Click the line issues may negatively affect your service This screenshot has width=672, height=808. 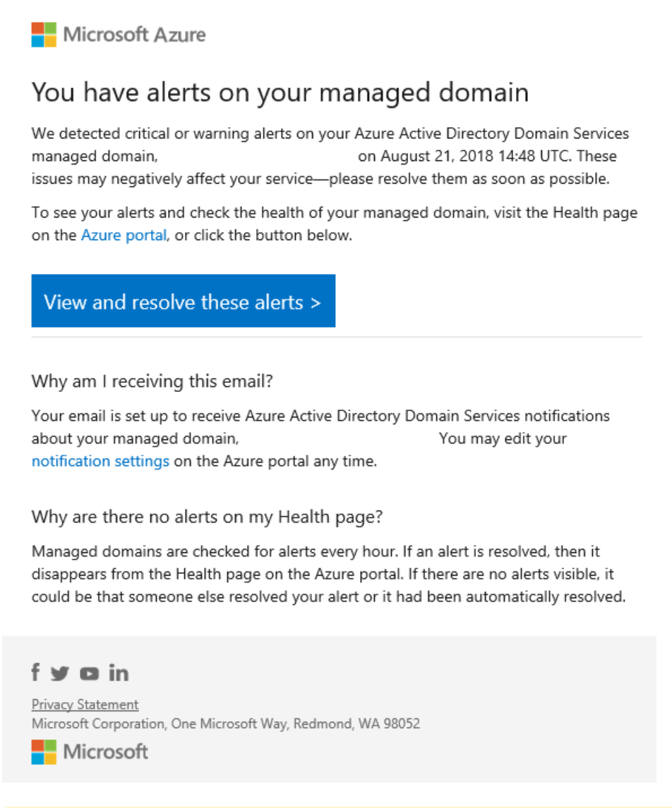coord(320,179)
